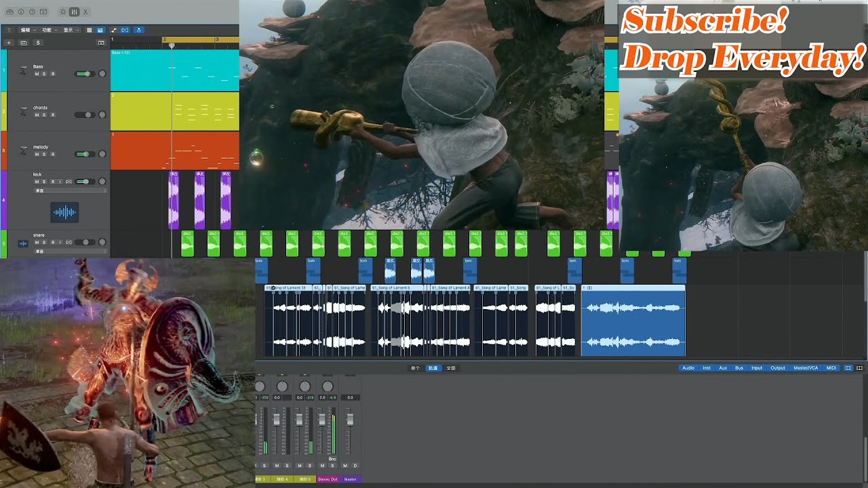This screenshot has width=868, height=488.
Task: Toggle the Aux channel filter button
Action: point(723,368)
